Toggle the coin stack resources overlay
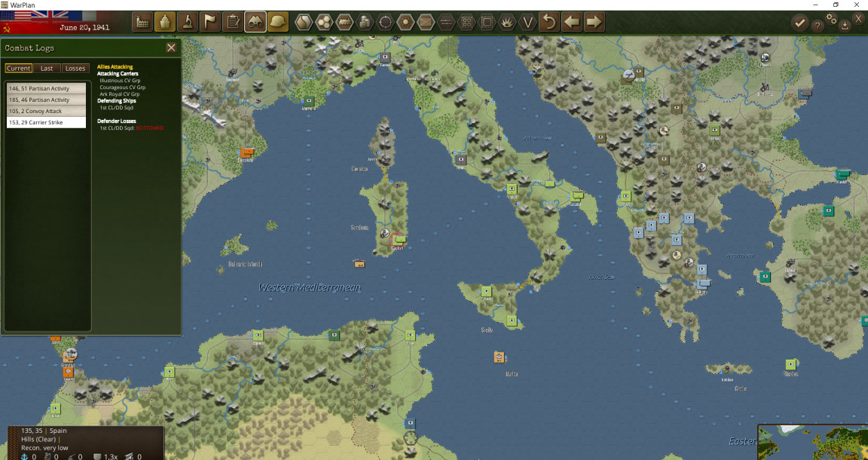 (x=365, y=22)
